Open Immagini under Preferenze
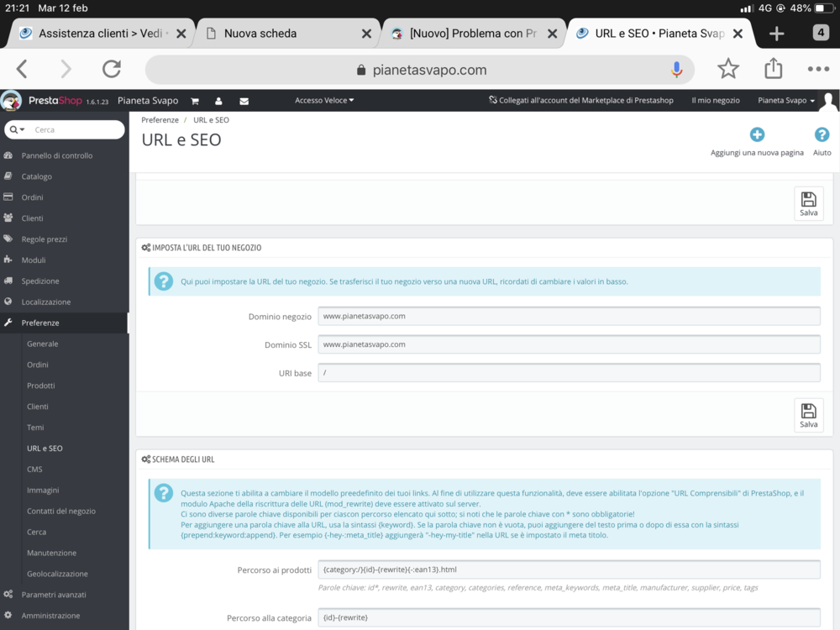Screen dimensions: 840x630 (x=43, y=490)
